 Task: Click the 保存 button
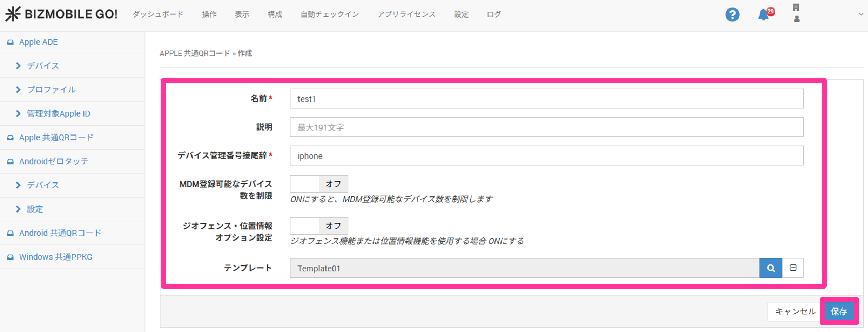click(839, 311)
